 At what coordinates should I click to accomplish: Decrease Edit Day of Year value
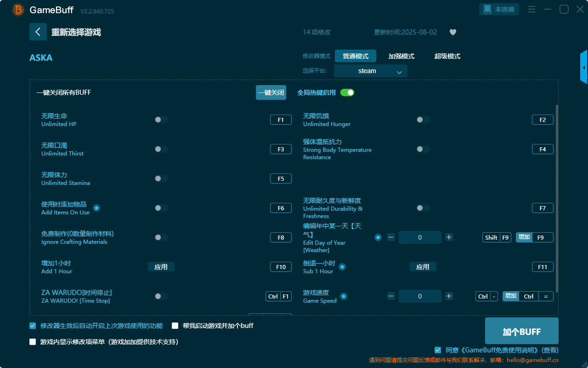click(x=391, y=237)
